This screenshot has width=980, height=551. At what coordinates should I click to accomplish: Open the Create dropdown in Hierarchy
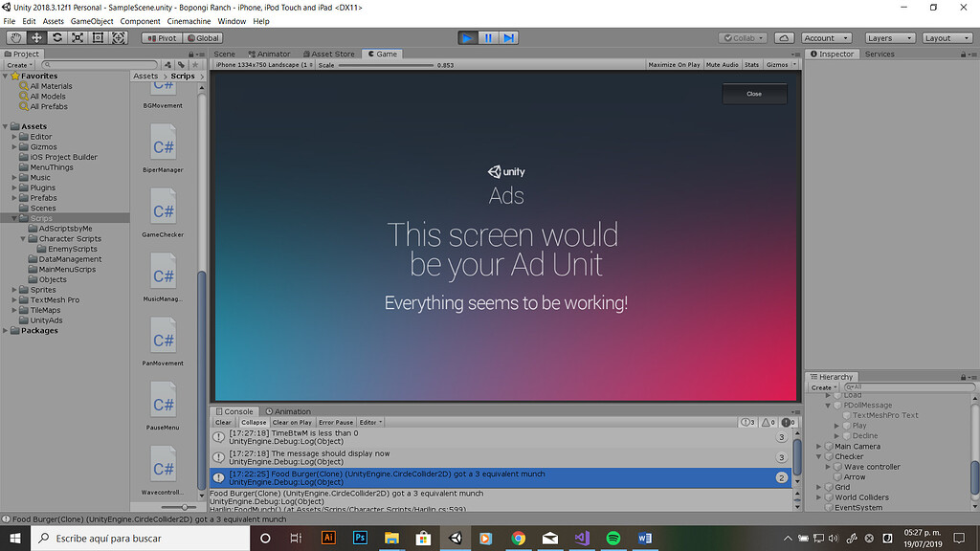pyautogui.click(x=825, y=386)
